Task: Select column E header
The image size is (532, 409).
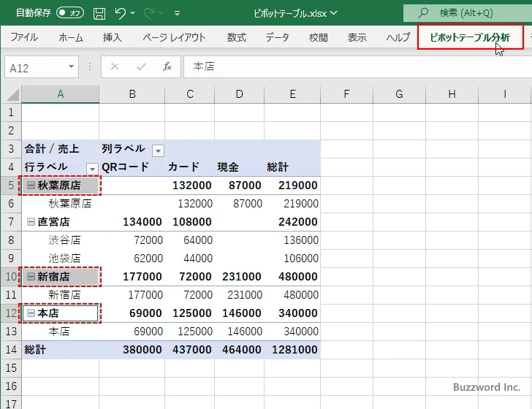Action: click(x=292, y=94)
